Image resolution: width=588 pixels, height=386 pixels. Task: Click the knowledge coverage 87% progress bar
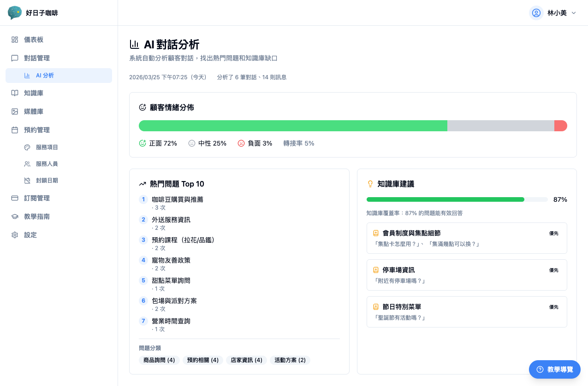point(456,199)
